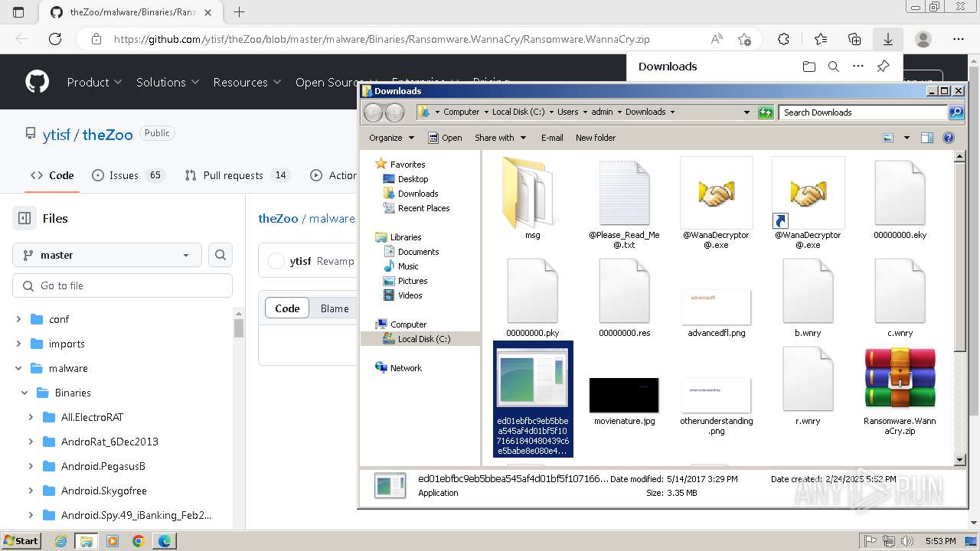Screen dimensions: 980x551
Task: Click the New folder button
Action: tap(595, 138)
